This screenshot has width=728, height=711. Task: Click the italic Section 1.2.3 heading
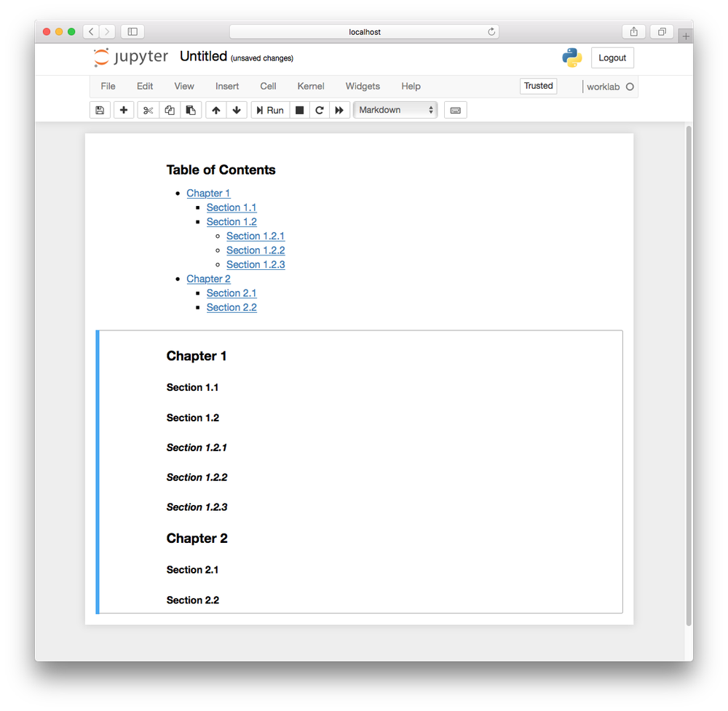click(x=197, y=507)
